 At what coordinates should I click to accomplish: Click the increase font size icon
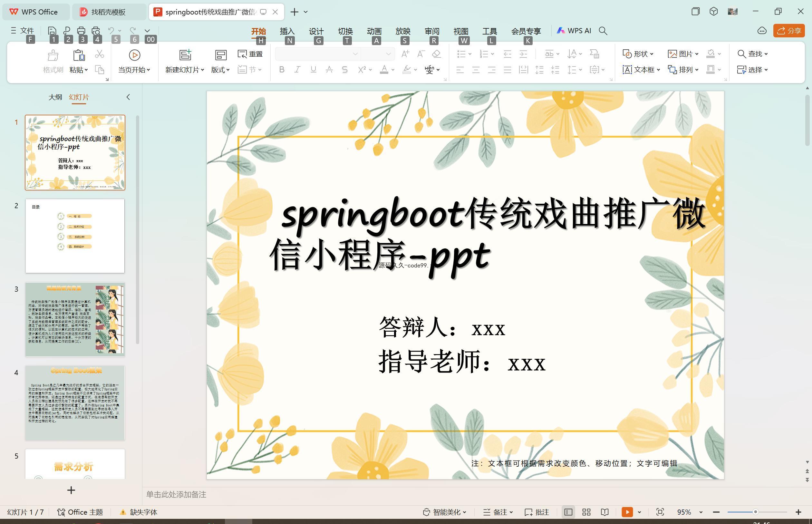pos(405,54)
